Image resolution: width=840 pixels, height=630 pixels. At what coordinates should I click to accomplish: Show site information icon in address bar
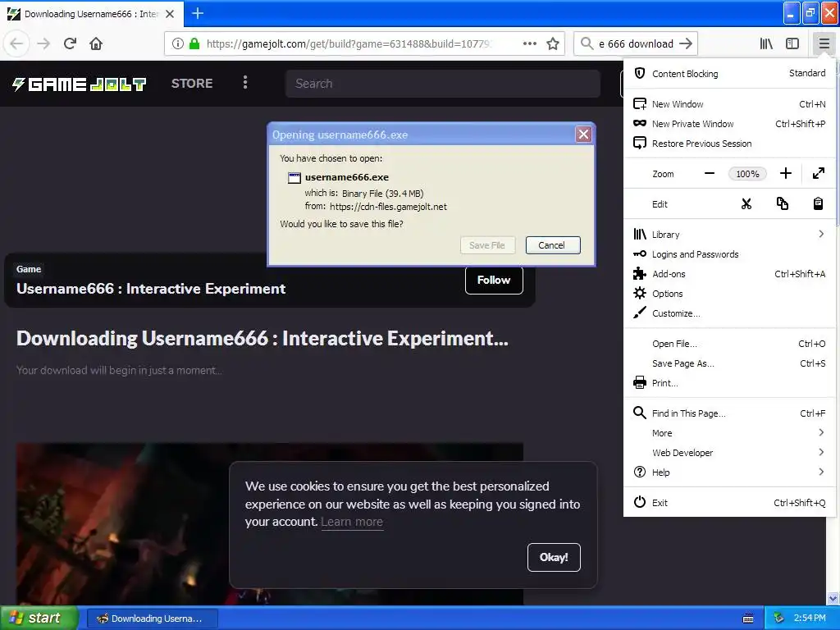[178, 44]
